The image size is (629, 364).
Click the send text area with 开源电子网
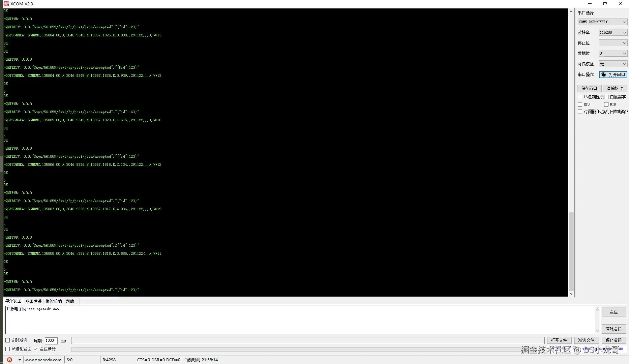(300, 320)
